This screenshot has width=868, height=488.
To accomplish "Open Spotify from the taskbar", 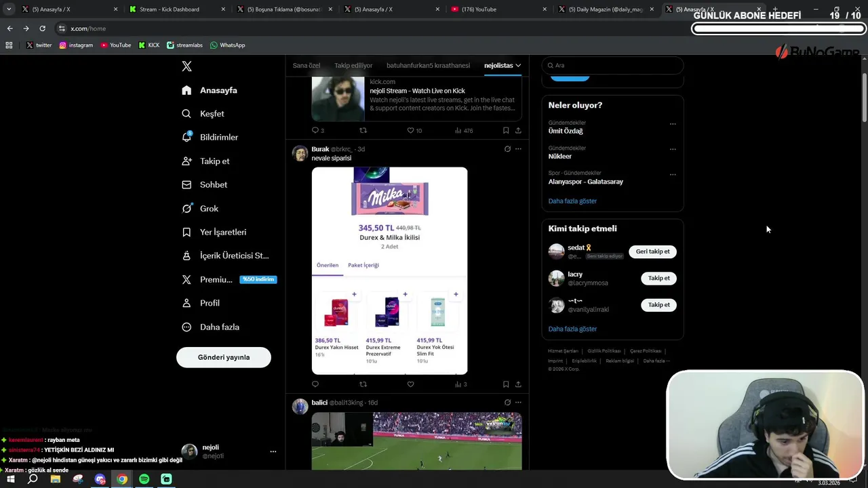I will click(x=144, y=479).
